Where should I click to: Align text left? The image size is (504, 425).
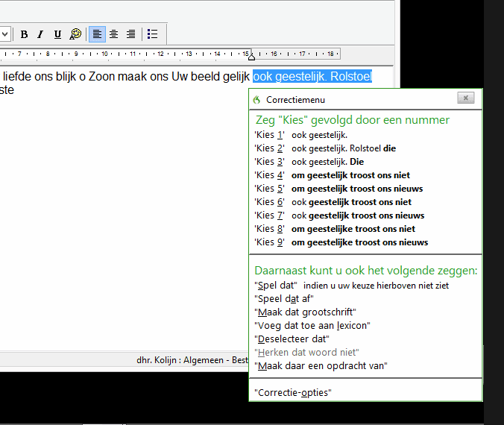(97, 34)
